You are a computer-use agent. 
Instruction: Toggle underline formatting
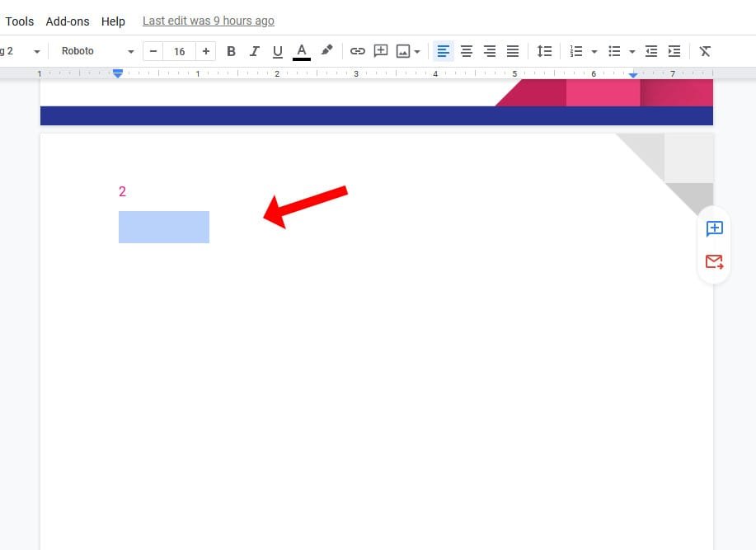(277, 51)
